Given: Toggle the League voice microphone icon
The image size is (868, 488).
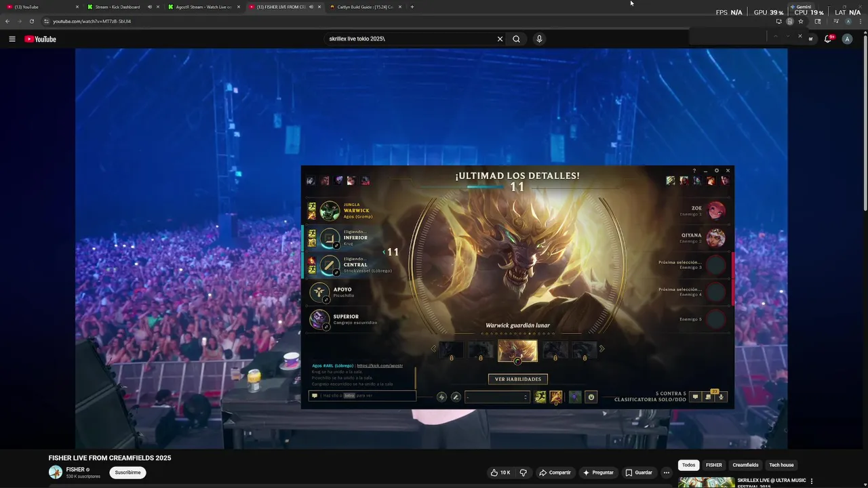Looking at the screenshot, I should (722, 397).
